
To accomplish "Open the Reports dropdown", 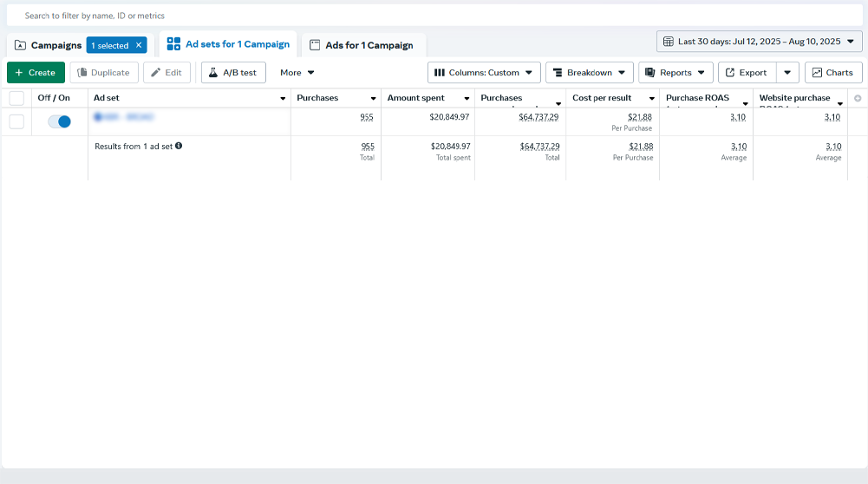I will click(x=675, y=73).
